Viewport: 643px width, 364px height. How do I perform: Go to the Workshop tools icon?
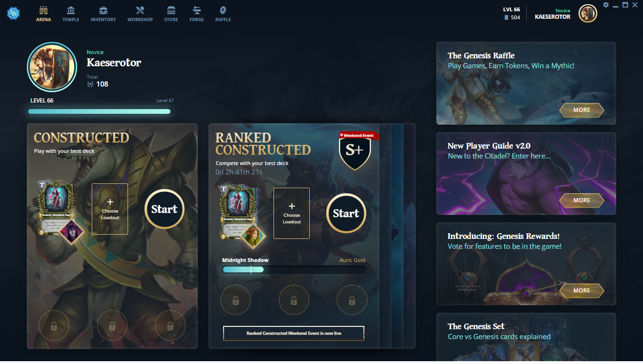tap(140, 10)
